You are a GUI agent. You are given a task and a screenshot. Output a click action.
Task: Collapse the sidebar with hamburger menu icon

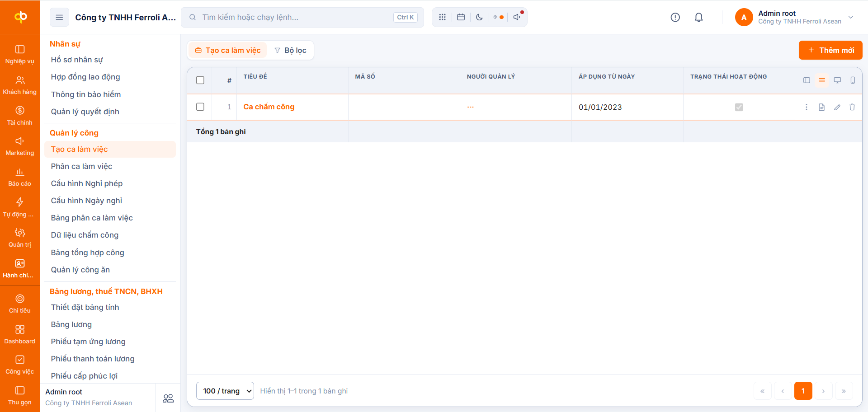pos(59,17)
